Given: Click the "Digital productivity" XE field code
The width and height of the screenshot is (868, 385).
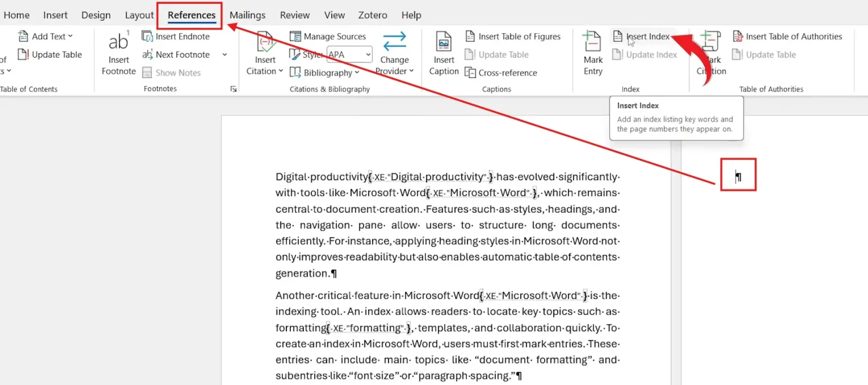Looking at the screenshot, I should (x=431, y=177).
